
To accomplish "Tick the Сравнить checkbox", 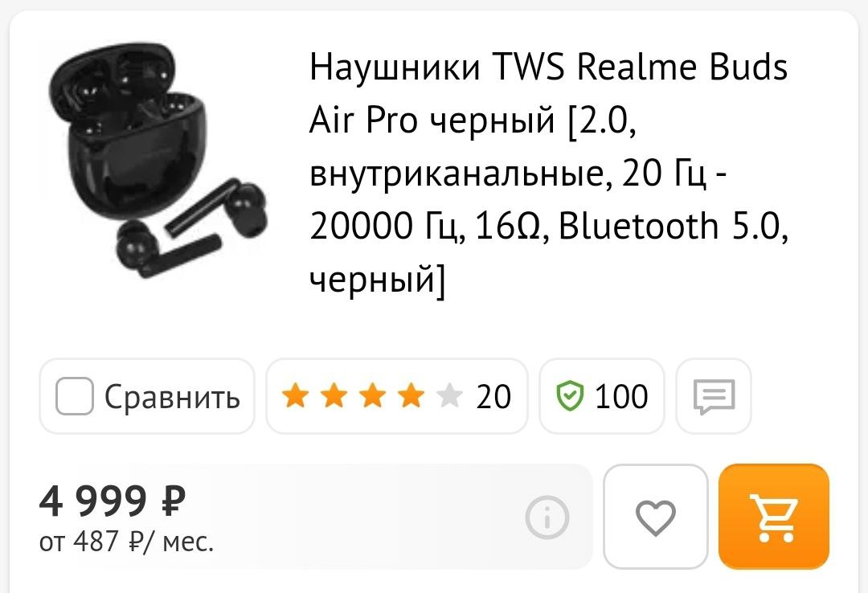I will pyautogui.click(x=74, y=396).
